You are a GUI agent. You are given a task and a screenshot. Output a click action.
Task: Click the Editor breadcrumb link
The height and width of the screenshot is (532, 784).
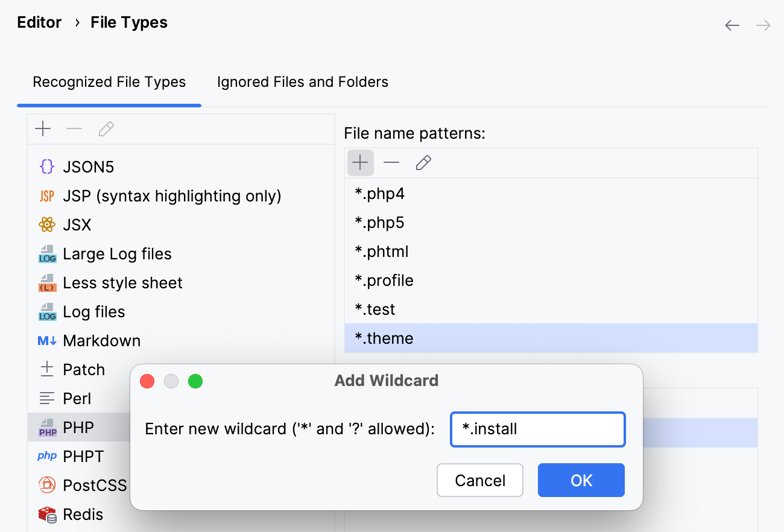pyautogui.click(x=39, y=22)
